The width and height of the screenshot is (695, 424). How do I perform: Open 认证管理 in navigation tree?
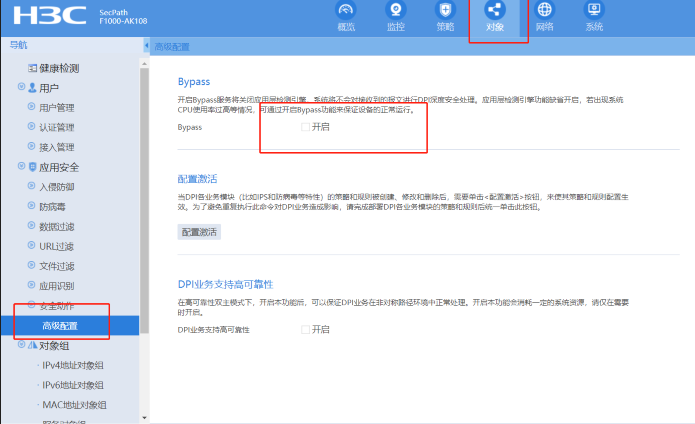tap(57, 128)
